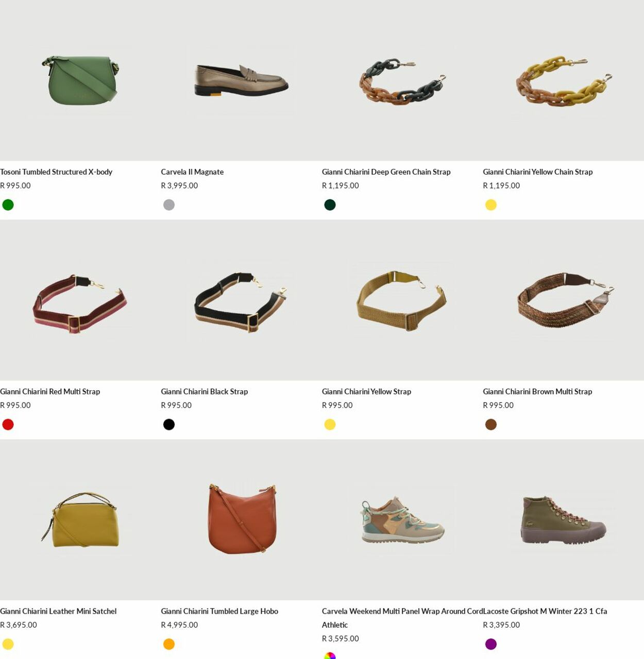
Task: View the Yellow Chain Strap photo
Action: (563, 80)
